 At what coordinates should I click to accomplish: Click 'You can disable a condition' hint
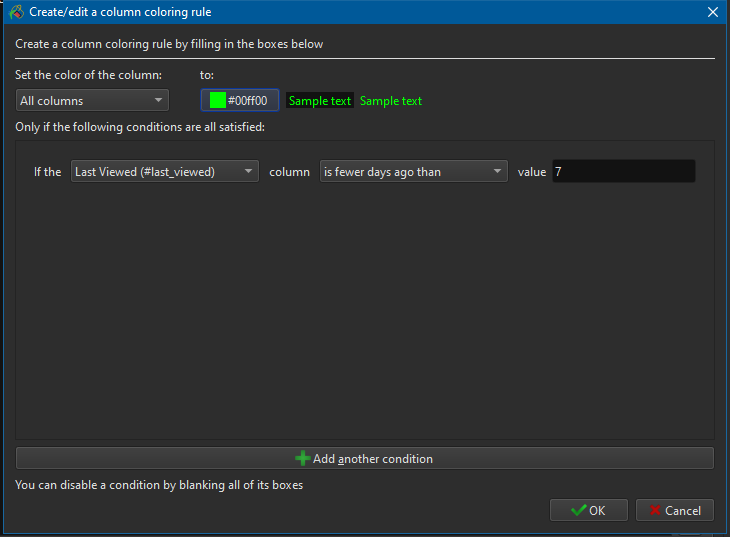[x=159, y=485]
